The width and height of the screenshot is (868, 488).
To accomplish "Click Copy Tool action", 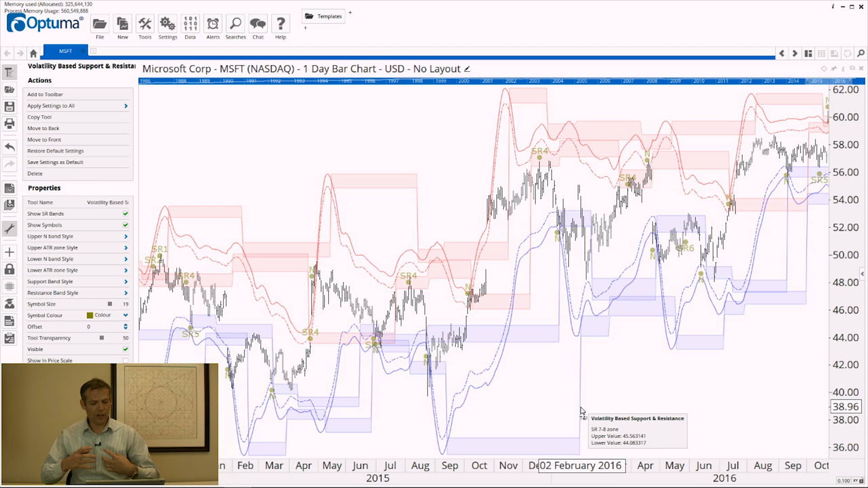I will coord(39,117).
